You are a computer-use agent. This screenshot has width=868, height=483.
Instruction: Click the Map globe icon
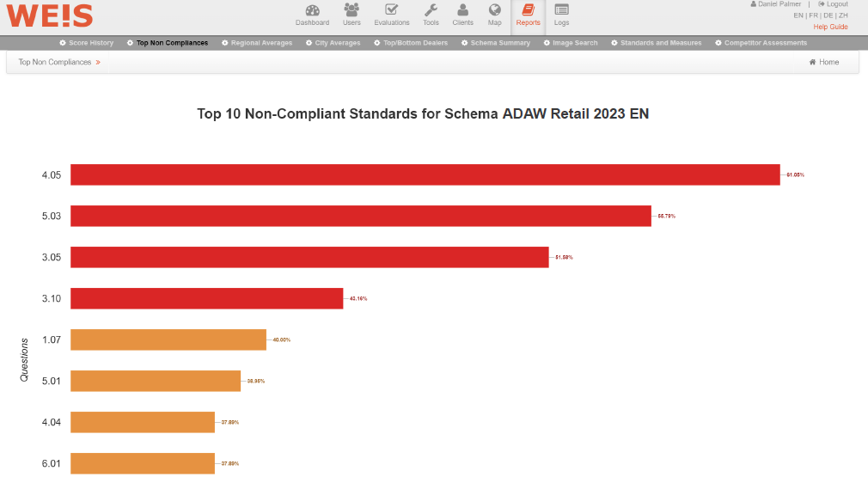[x=494, y=10]
